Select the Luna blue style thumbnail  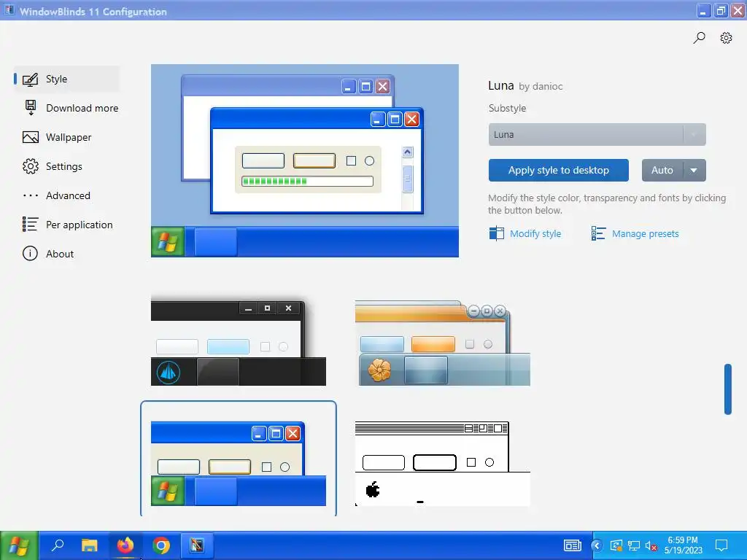click(239, 463)
